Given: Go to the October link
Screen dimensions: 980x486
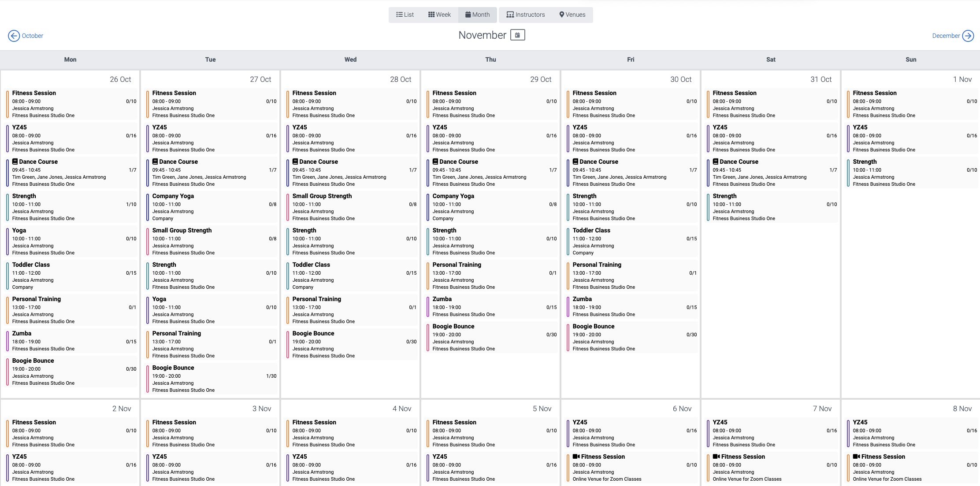Looking at the screenshot, I should (x=33, y=36).
